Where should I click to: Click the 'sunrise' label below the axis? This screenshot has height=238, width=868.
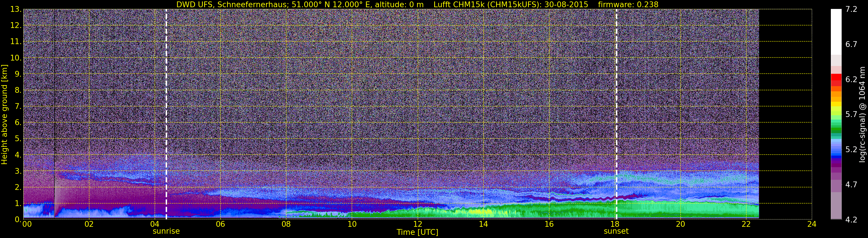pyautogui.click(x=166, y=231)
